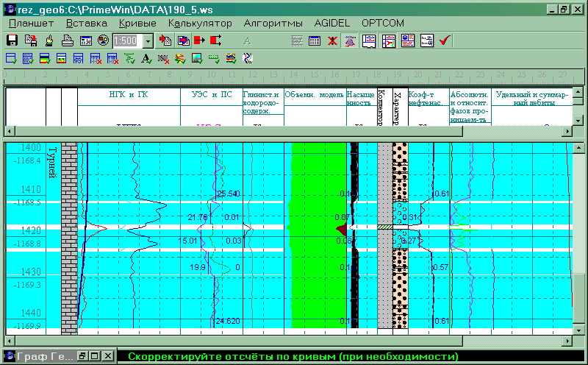Open the Калькулятор menu
Image resolution: width=588 pixels, height=365 pixels.
tap(200, 24)
